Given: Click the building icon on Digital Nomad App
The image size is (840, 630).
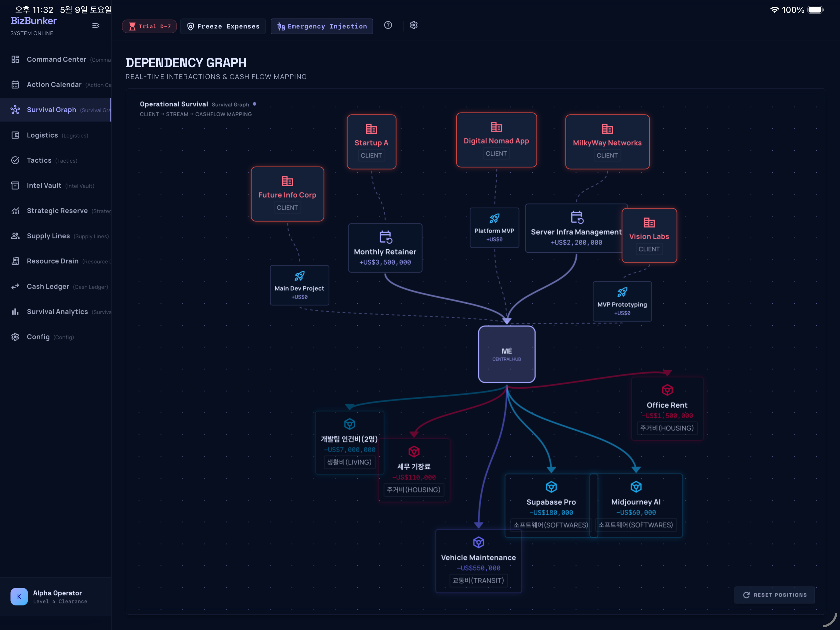Looking at the screenshot, I should tap(496, 127).
